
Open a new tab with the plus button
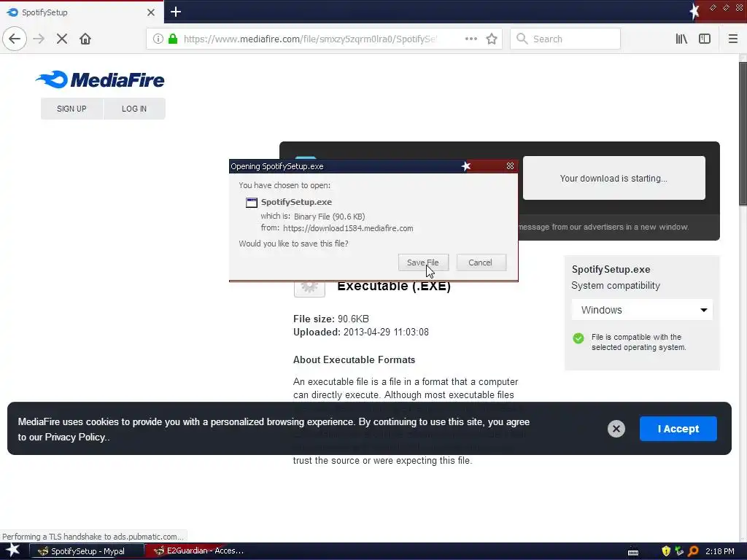coord(176,12)
